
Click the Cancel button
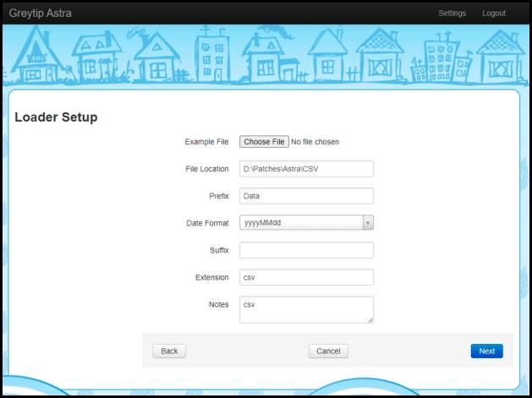pyautogui.click(x=328, y=352)
